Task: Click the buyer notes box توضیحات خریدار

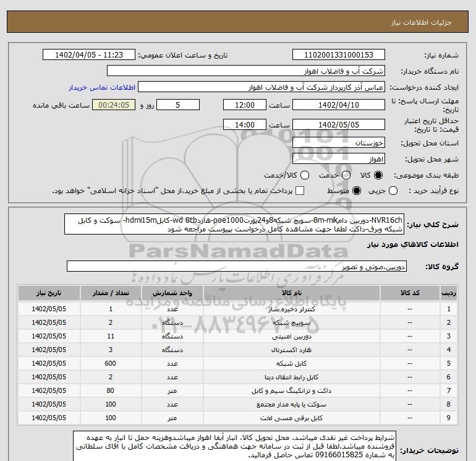Action: pyautogui.click(x=234, y=446)
